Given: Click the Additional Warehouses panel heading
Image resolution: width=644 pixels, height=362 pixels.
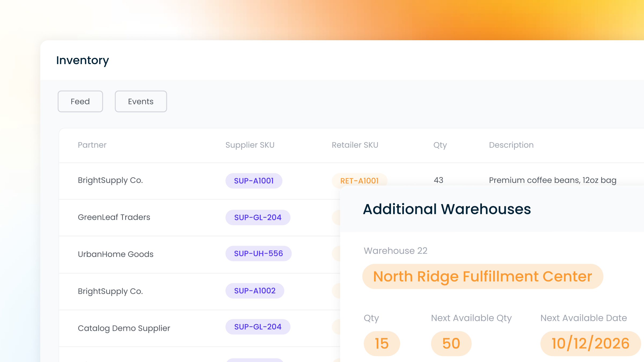Looking at the screenshot, I should [447, 209].
